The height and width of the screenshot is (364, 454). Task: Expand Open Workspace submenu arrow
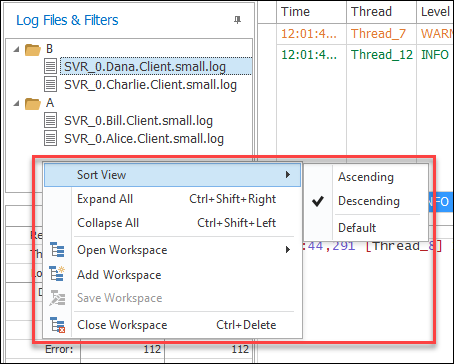(x=288, y=250)
